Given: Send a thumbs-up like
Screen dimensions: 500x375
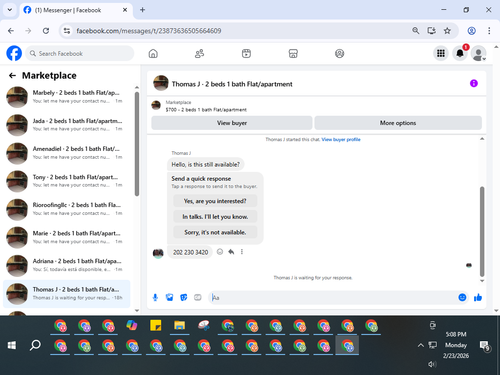Looking at the screenshot, I should [478, 297].
